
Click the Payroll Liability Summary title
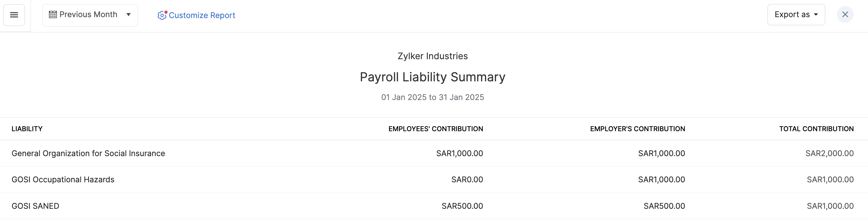tap(432, 77)
